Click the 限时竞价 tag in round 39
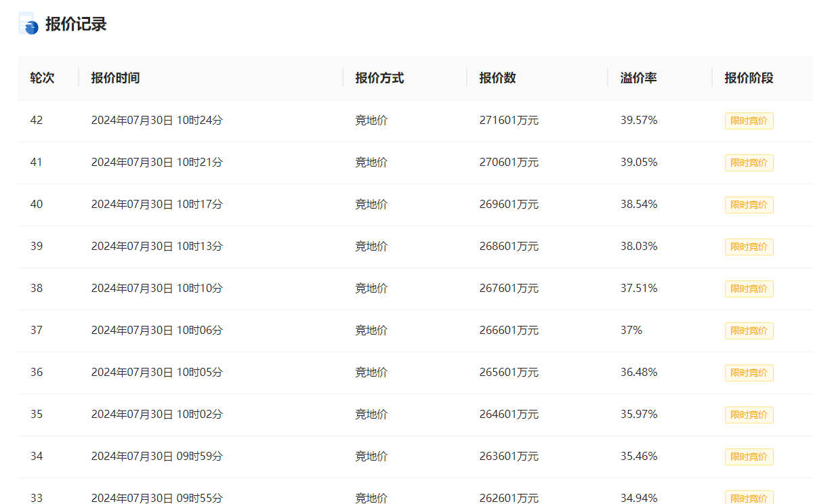The height and width of the screenshot is (504, 813). tap(749, 247)
